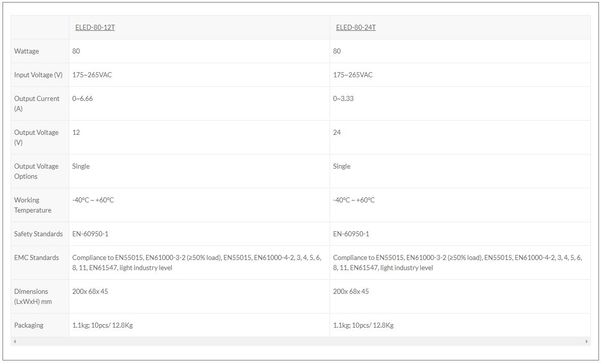
Task: Click the output voltage value 12
Action: coord(76,132)
